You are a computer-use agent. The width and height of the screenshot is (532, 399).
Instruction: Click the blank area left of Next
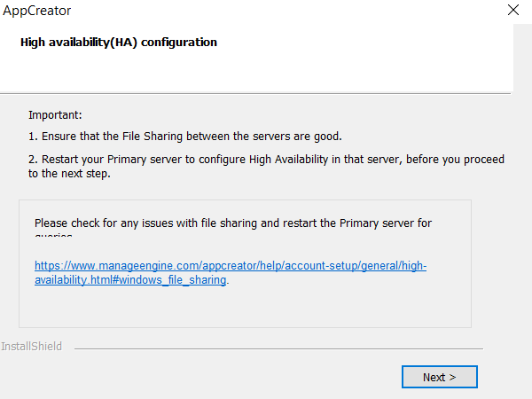point(222,377)
